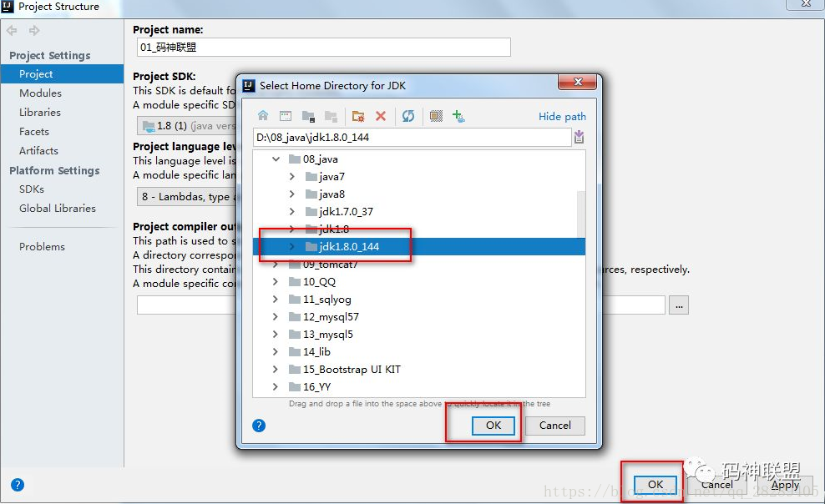Refresh the directory tree
Viewport: 825px width, 504px height.
point(408,116)
